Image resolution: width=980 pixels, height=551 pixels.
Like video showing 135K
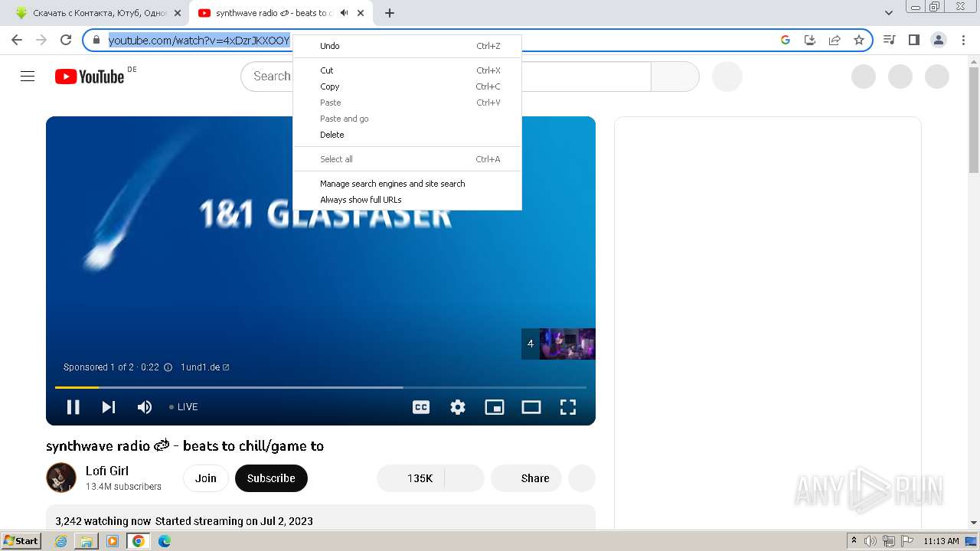(x=410, y=478)
